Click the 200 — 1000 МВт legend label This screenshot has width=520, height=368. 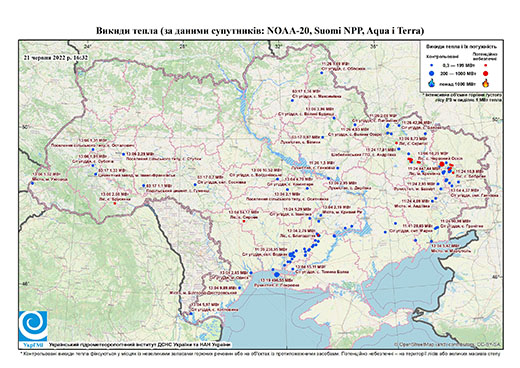click(457, 73)
